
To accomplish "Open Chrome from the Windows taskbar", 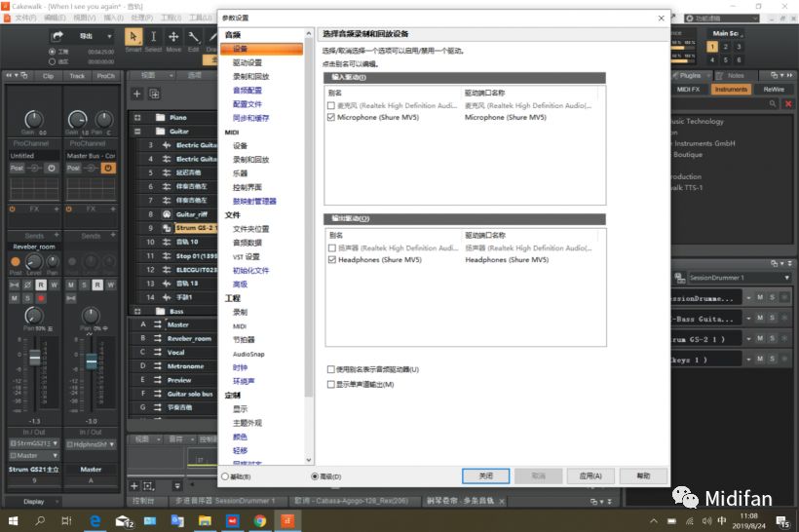I will point(261,521).
